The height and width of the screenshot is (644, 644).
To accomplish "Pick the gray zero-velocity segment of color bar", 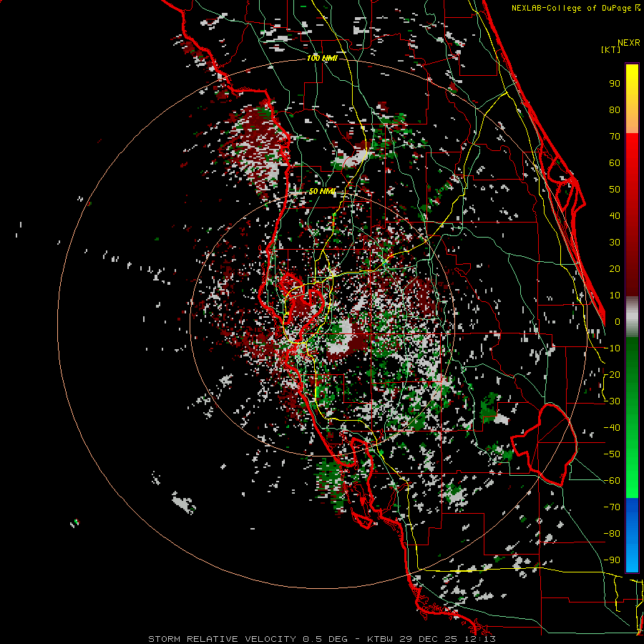I will 632,317.
